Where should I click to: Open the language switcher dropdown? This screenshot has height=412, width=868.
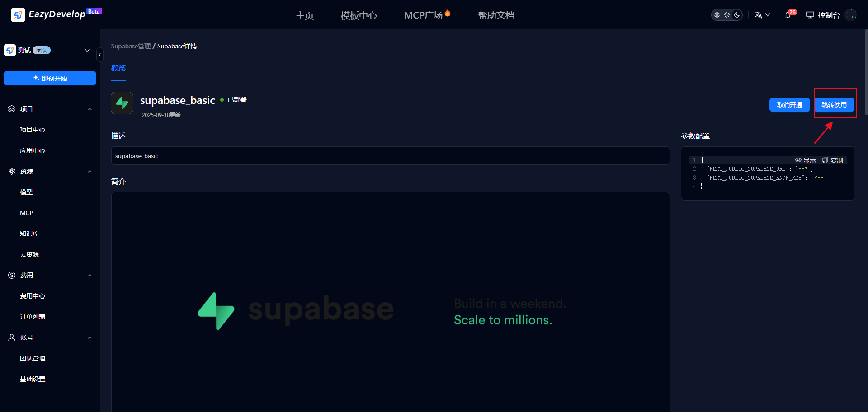pyautogui.click(x=762, y=15)
